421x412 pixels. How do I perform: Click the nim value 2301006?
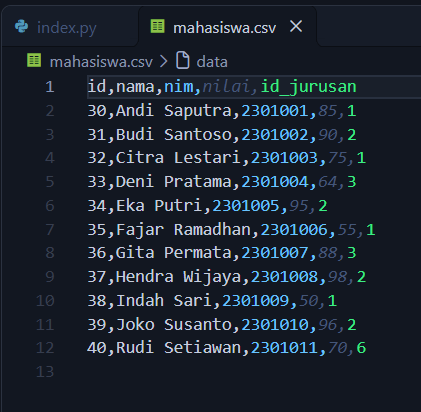point(294,230)
